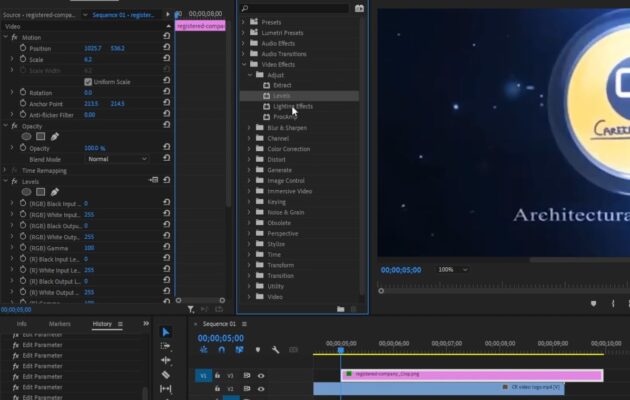Open the Info panel tab

click(21, 324)
